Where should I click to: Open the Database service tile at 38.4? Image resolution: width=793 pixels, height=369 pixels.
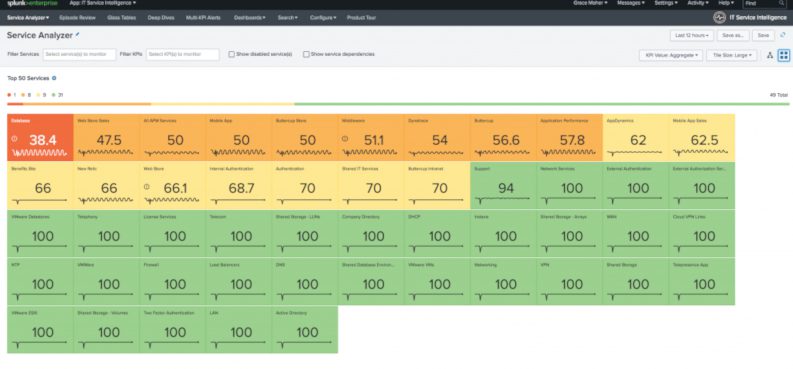pyautogui.click(x=40, y=138)
